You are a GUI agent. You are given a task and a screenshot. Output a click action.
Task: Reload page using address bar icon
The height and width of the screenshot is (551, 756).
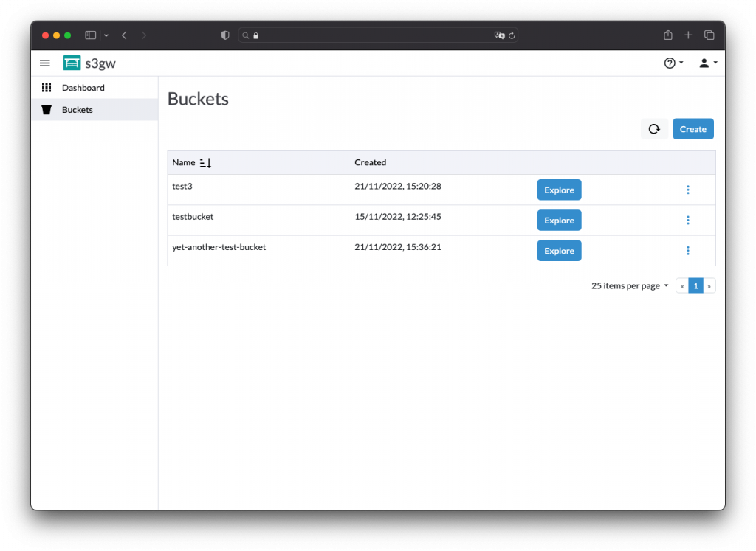pos(512,35)
